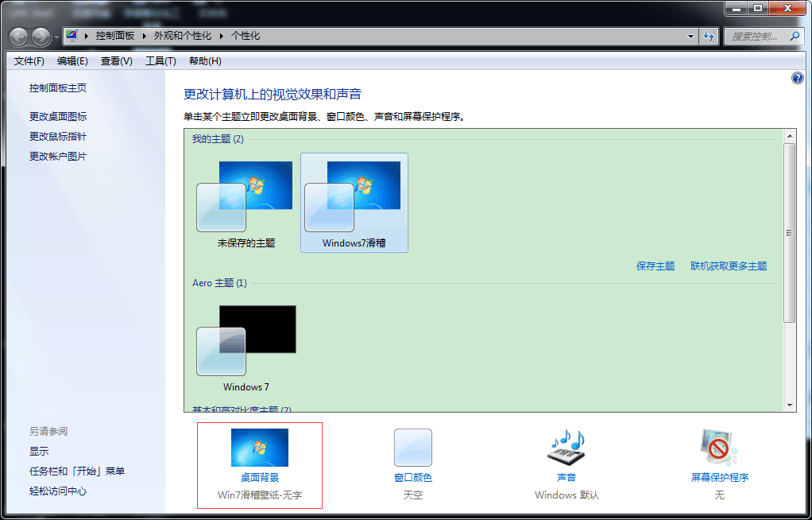Click the search magnifier icon
The width and height of the screenshot is (812, 520).
(794, 37)
